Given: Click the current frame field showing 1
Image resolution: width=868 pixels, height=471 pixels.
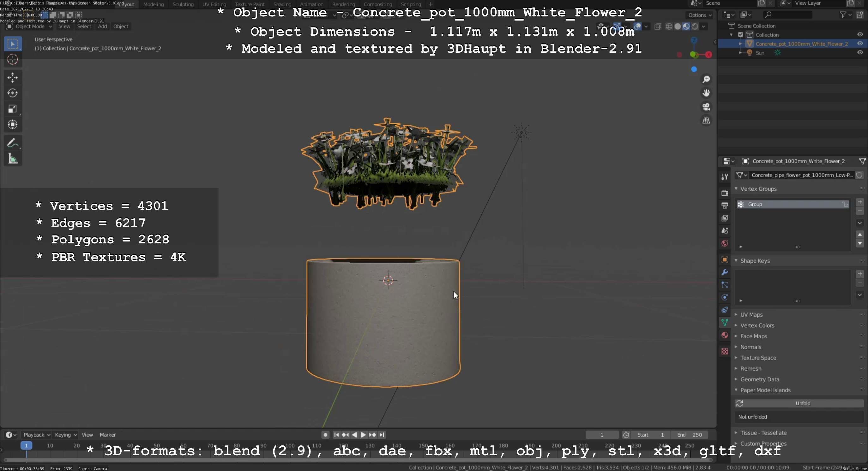Looking at the screenshot, I should click(x=602, y=435).
